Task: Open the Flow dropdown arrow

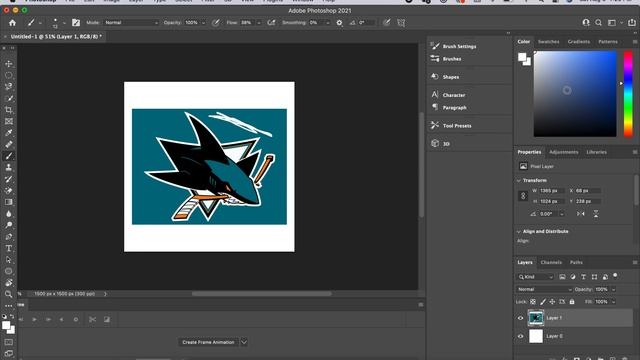Action: [x=259, y=23]
